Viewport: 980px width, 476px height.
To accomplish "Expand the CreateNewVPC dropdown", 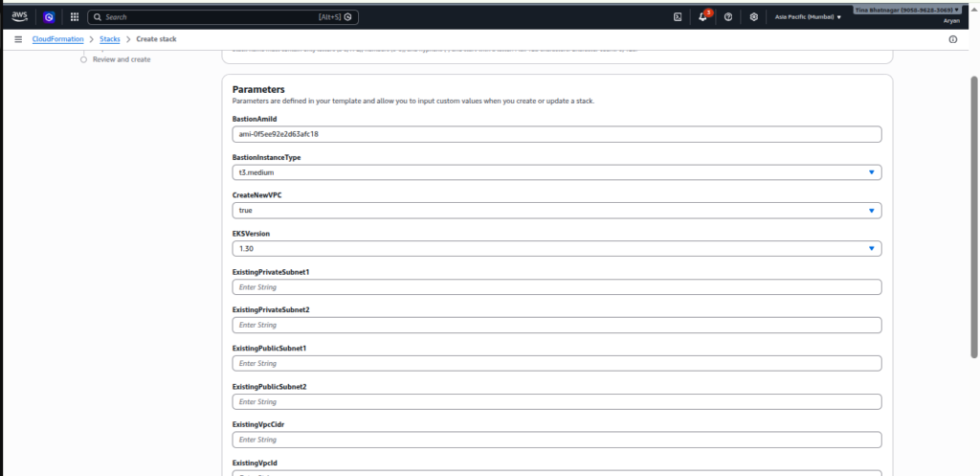I will 557,211.
